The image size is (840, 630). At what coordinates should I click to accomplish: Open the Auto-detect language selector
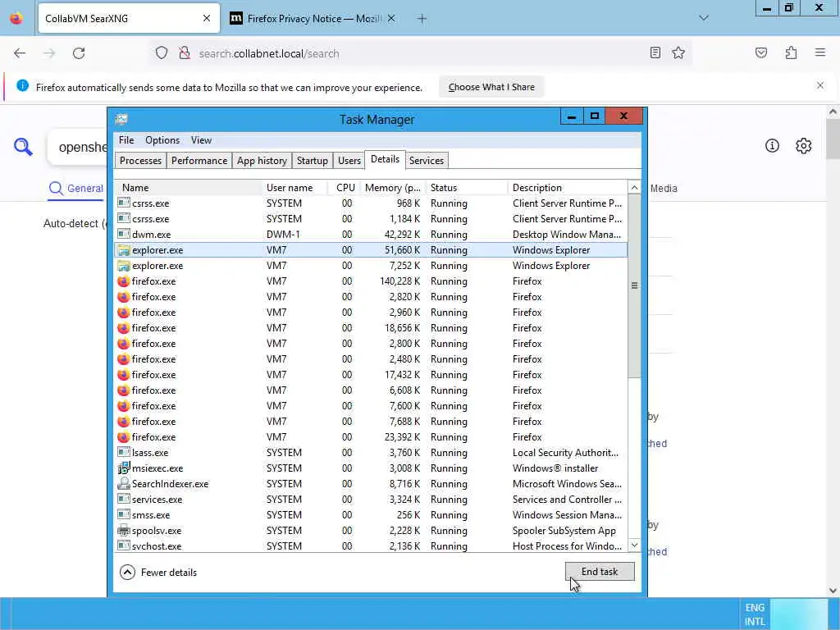pos(75,223)
